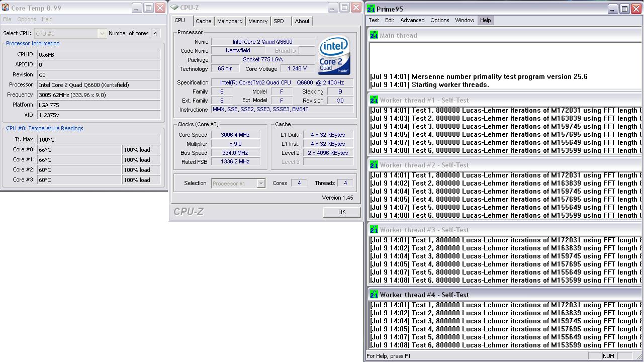The height and width of the screenshot is (362, 644).
Task: Click Core #0 temperature reading
Action: (x=79, y=150)
